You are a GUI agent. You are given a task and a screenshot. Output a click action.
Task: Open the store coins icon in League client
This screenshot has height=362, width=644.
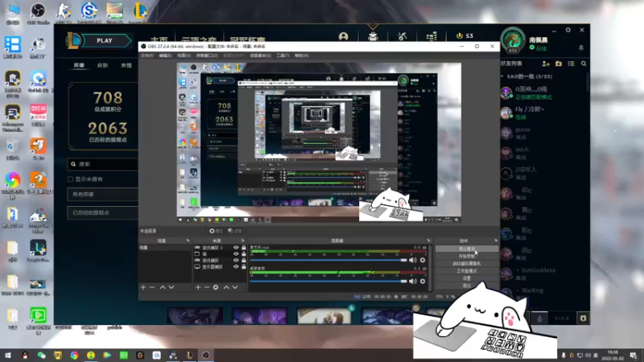(431, 36)
